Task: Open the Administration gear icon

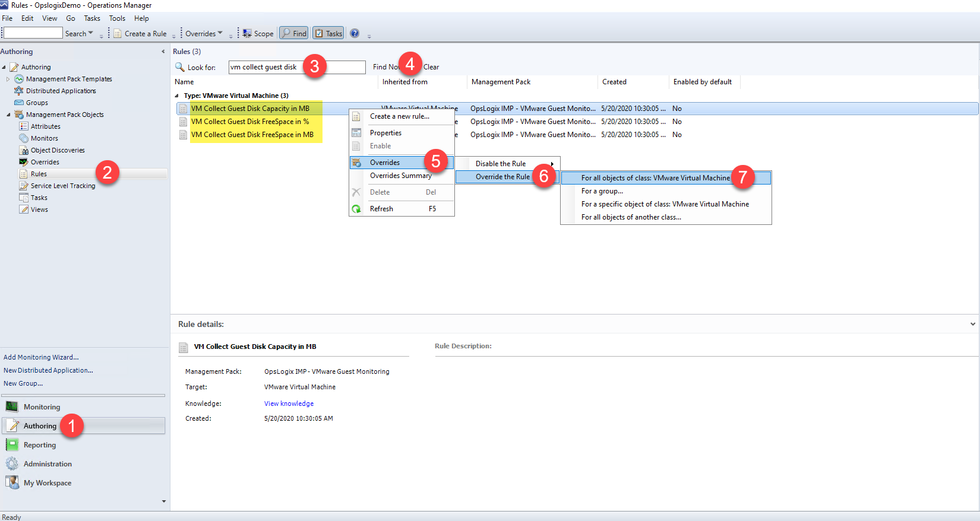Action: 12,463
